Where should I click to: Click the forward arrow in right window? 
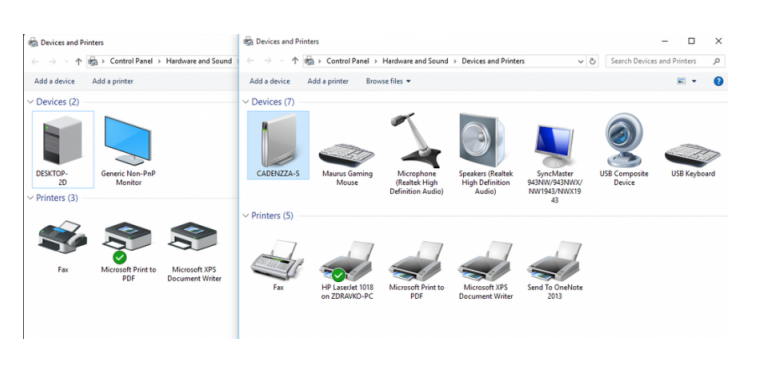(268, 61)
